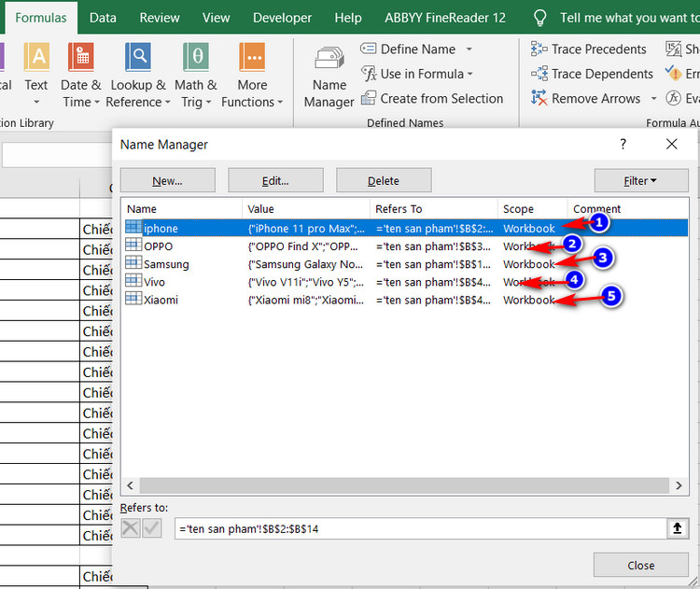The image size is (700, 589).
Task: Sort by the Refers To column header
Action: pyautogui.click(x=433, y=209)
